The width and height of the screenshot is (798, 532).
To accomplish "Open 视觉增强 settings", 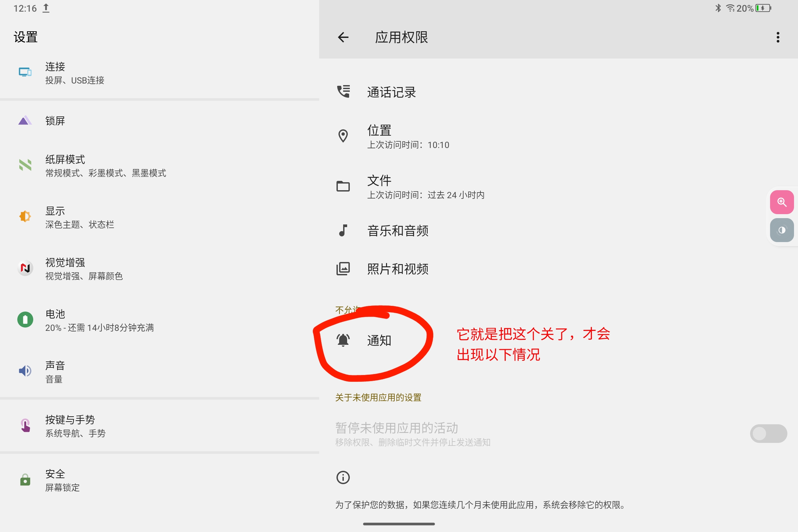I will (160, 269).
